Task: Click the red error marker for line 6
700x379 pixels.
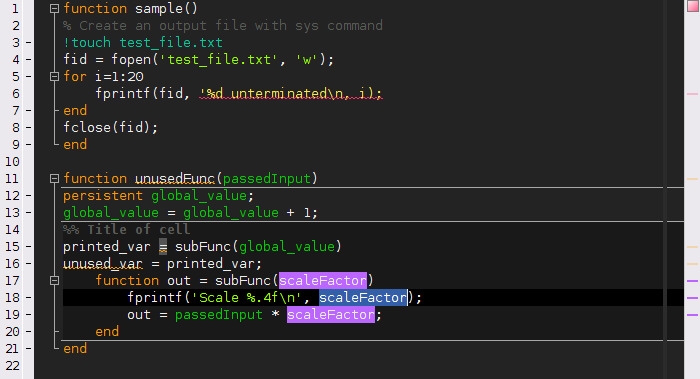Action: [692, 94]
